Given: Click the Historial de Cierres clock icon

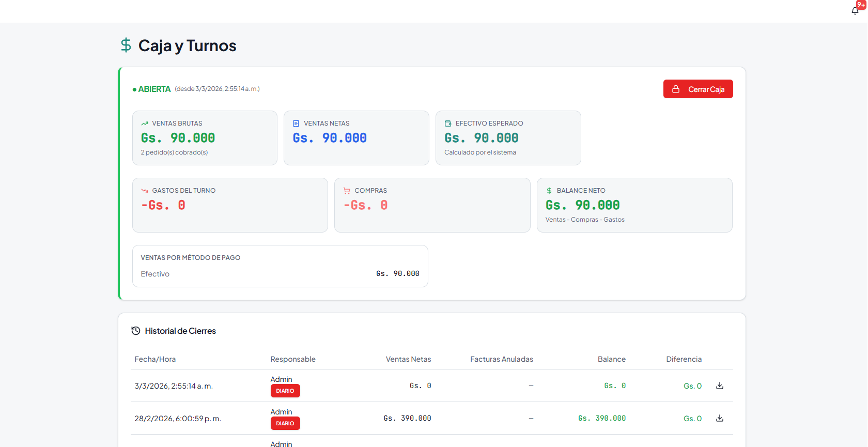Looking at the screenshot, I should 136,331.
